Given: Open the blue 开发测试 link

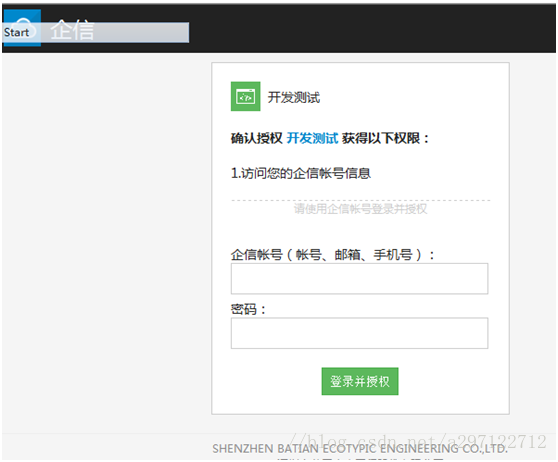Looking at the screenshot, I should point(312,138).
